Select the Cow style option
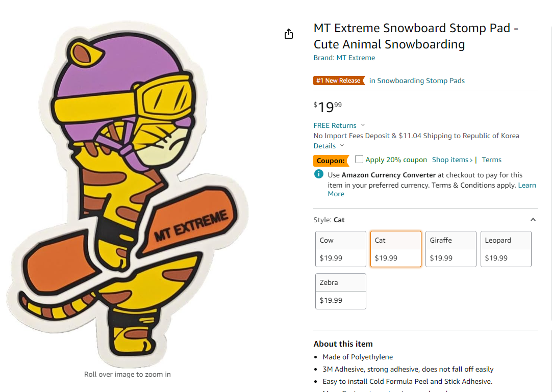Screen dimensions: 552x392 tap(340, 249)
